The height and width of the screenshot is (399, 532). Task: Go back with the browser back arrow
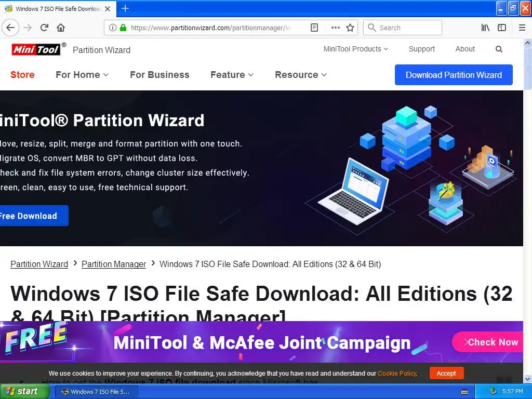click(10, 28)
